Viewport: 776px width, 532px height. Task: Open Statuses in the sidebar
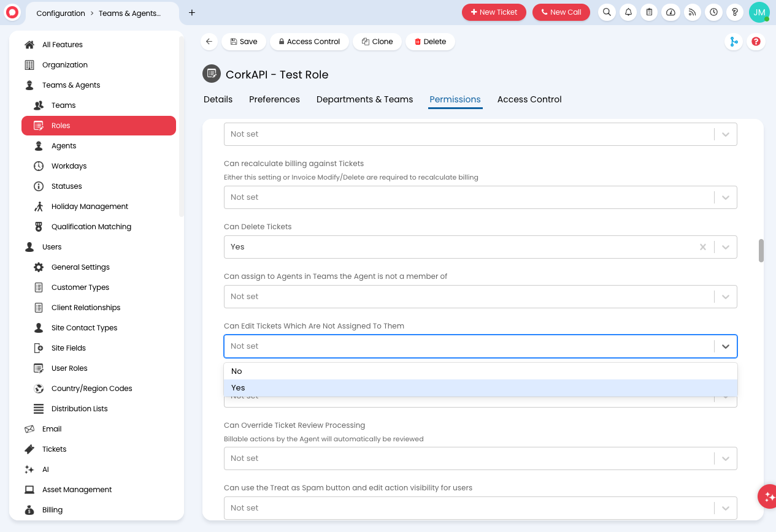pos(66,186)
